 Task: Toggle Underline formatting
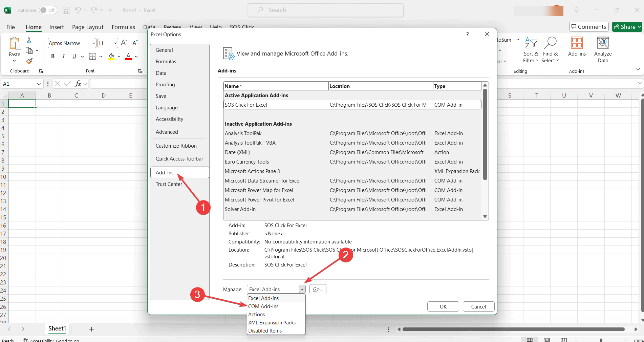74,57
